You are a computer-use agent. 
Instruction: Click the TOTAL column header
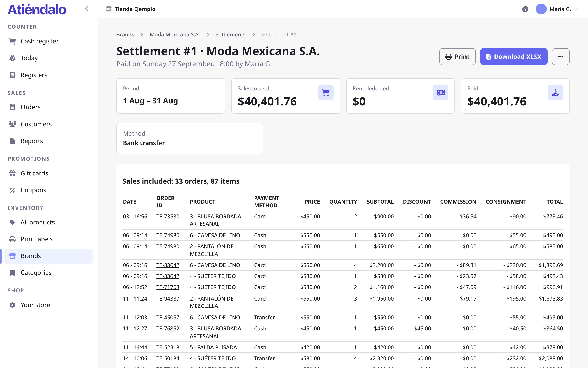pyautogui.click(x=555, y=202)
